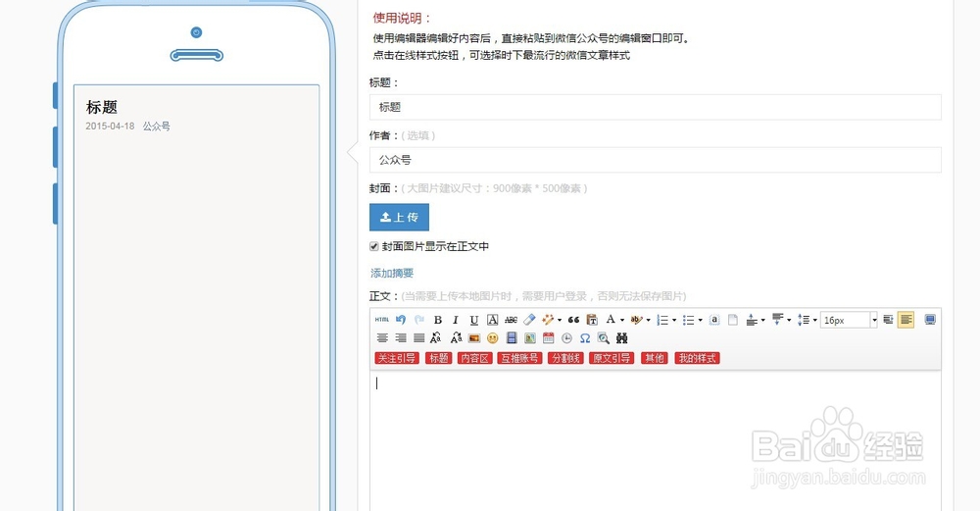Open the 原文引导 style category

pos(612,358)
